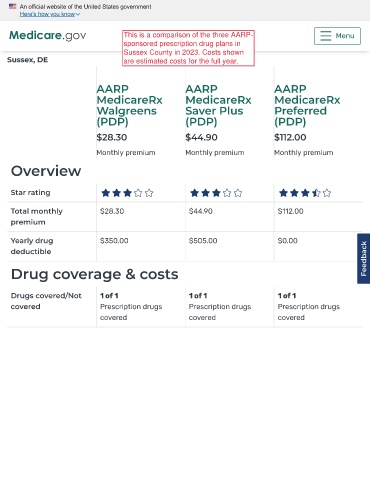Click the chevron next to Here's how you know
The image size is (370, 480).
(x=78, y=14)
